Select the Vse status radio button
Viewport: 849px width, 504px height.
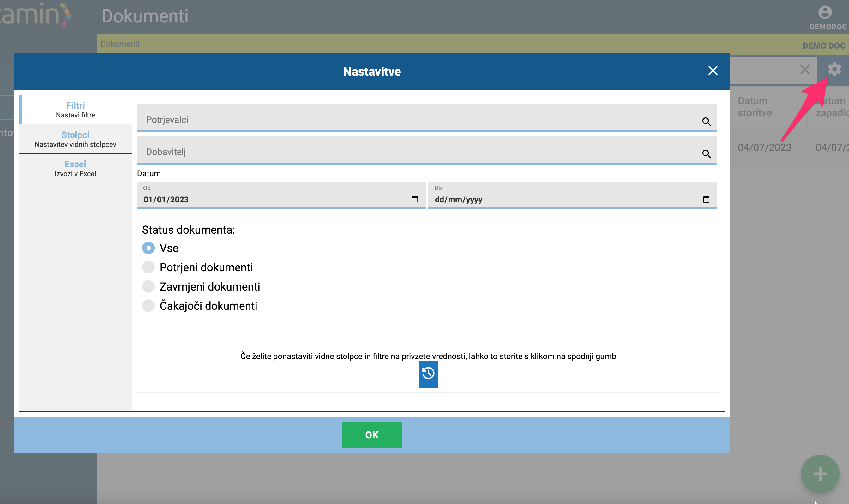click(148, 248)
